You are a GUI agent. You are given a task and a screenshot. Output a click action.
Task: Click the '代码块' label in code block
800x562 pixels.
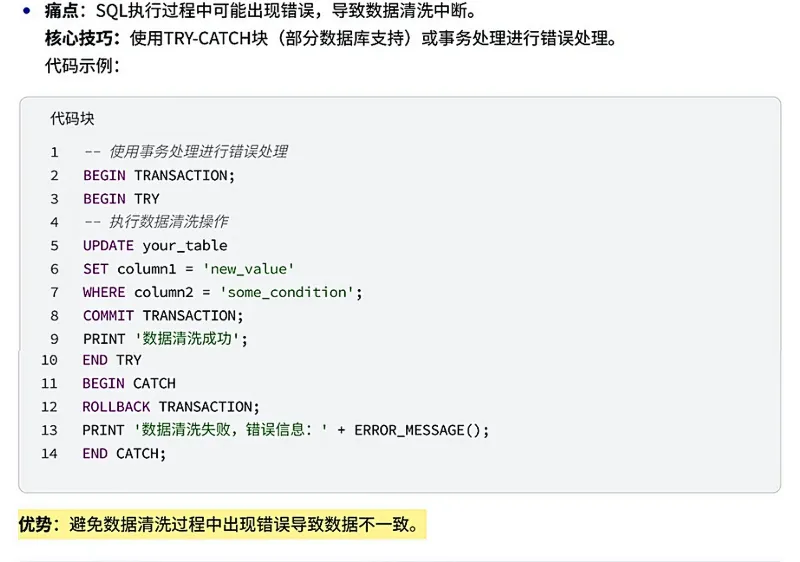[72, 118]
